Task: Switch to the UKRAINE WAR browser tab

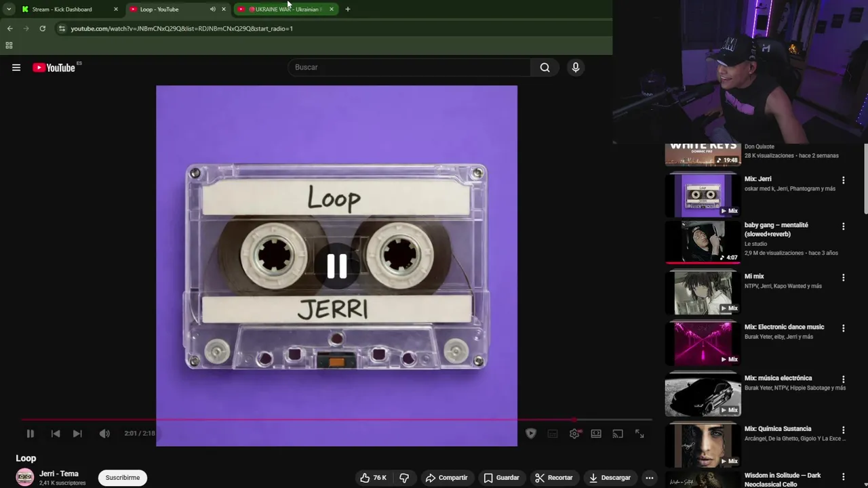Action: [x=284, y=9]
